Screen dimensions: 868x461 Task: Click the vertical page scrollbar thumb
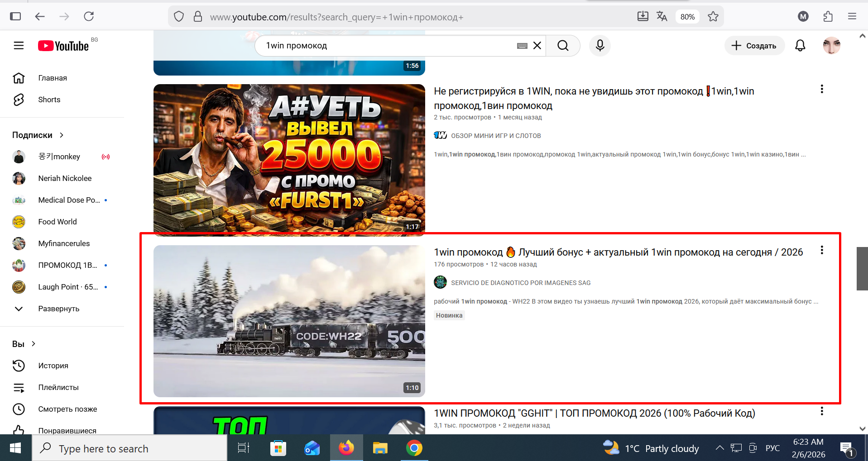tap(862, 269)
